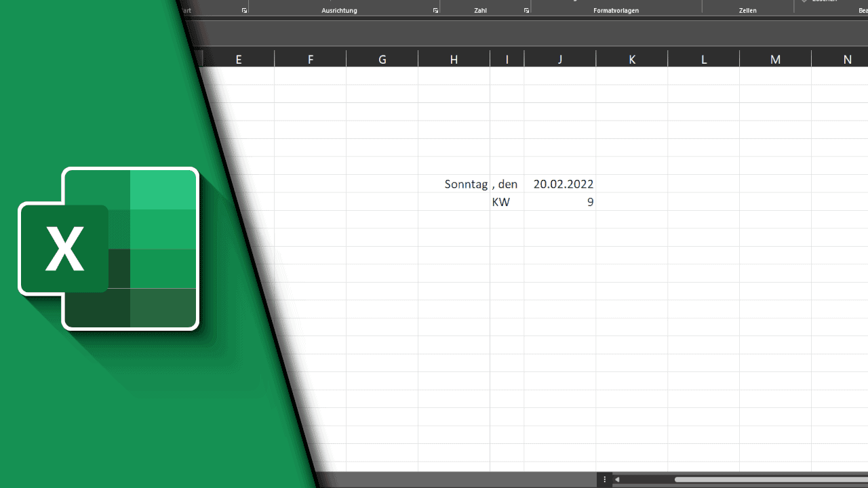
Task: Select column I header
Action: pos(507,60)
